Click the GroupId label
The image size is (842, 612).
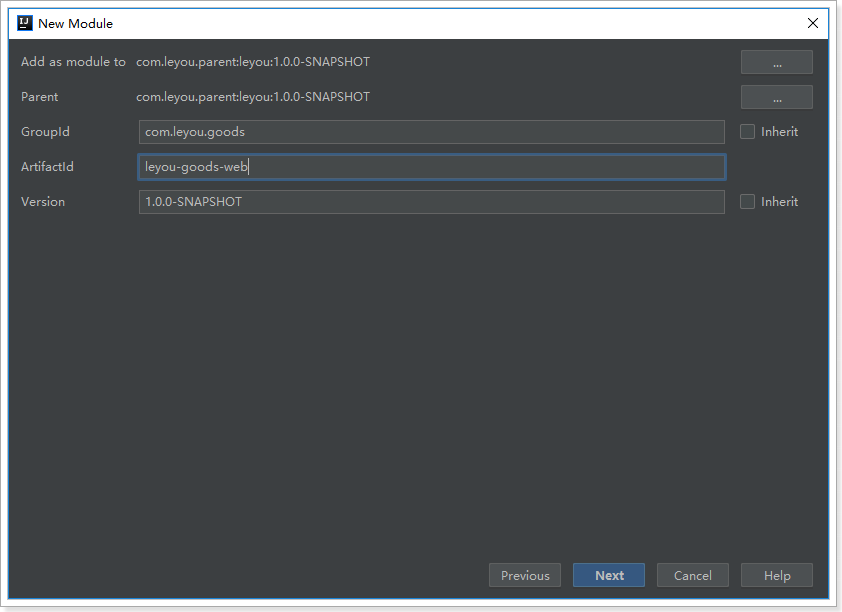[45, 132]
